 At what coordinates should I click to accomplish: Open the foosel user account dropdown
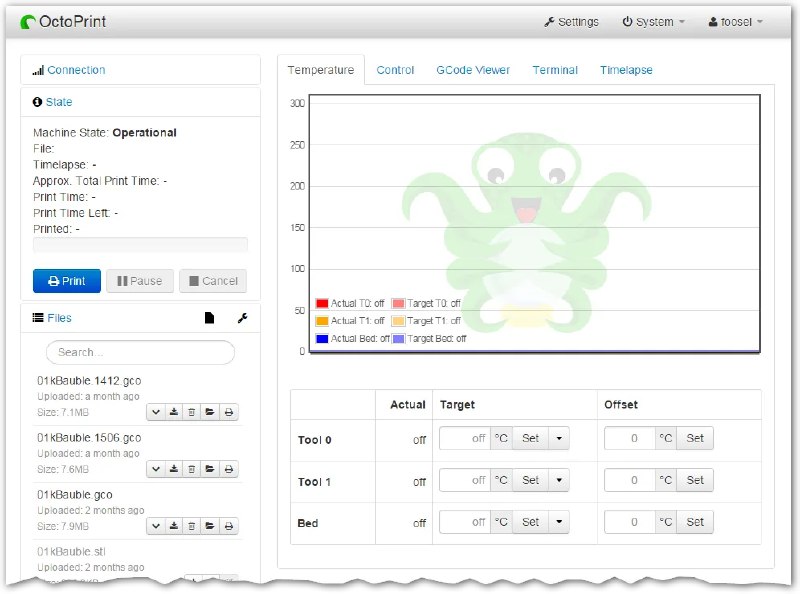tap(733, 21)
